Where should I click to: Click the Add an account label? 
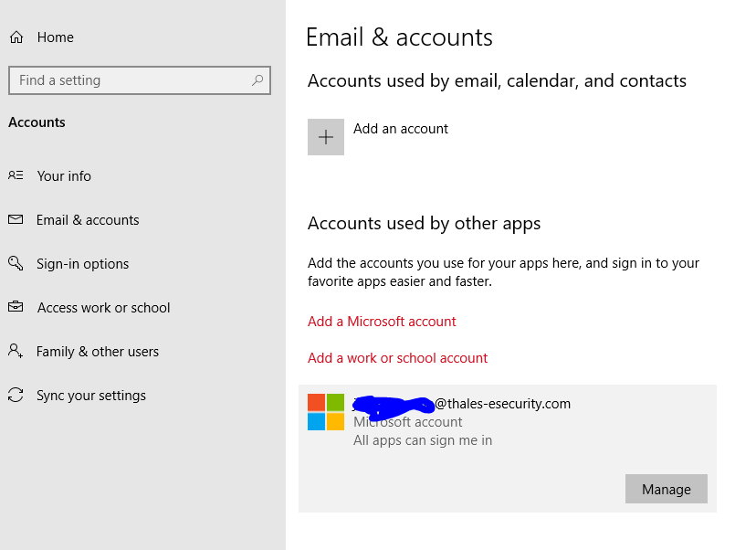401,129
